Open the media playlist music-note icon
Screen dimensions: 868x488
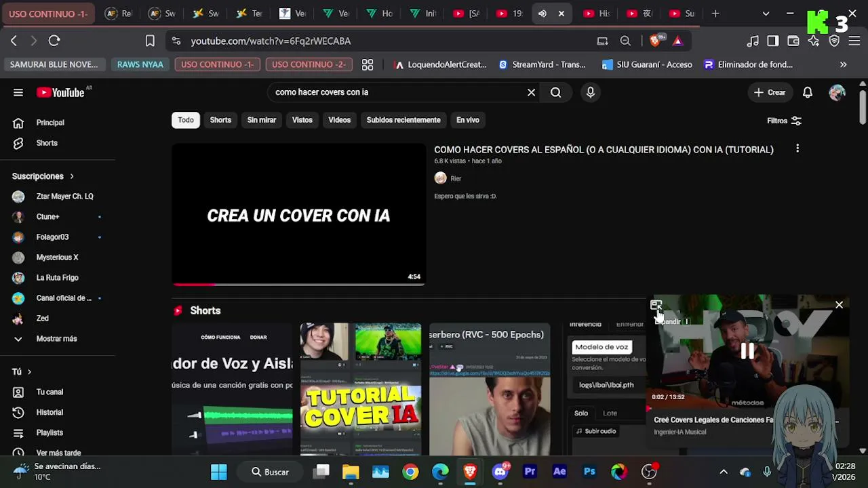(753, 41)
